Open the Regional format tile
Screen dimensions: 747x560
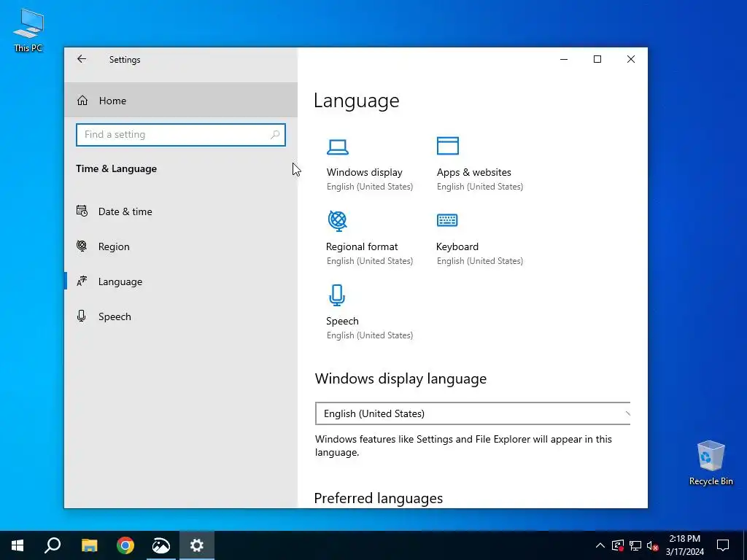[x=370, y=239]
